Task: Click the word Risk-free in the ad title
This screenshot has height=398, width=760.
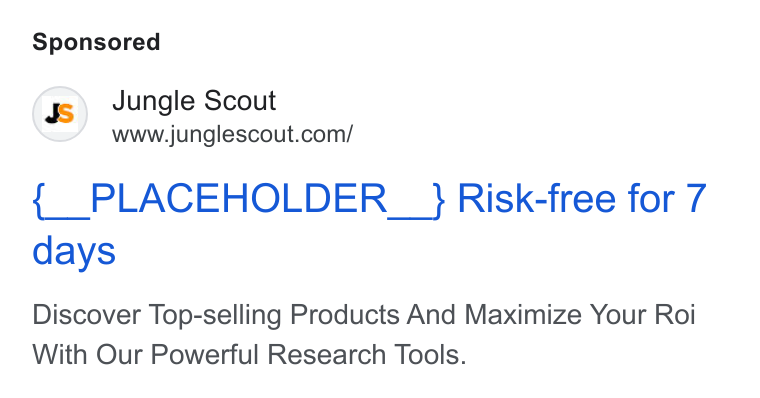Action: pyautogui.click(x=538, y=199)
